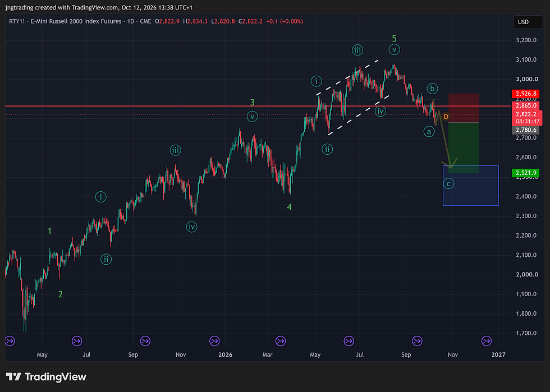Open the purple event icon just before 2027

click(486, 340)
